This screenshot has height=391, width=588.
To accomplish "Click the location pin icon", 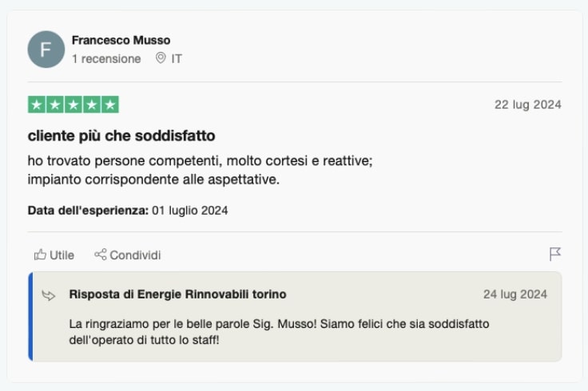I will (x=161, y=58).
